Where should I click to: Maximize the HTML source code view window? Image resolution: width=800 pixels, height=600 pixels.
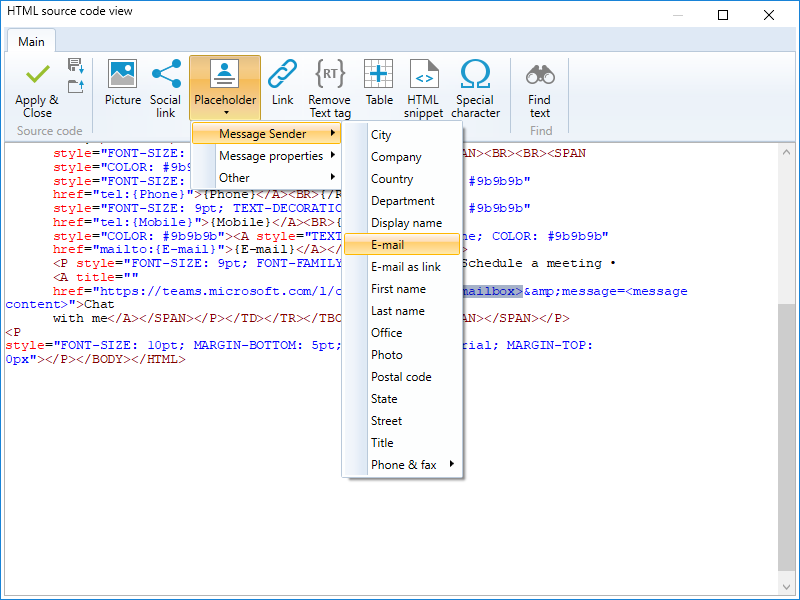(723, 15)
